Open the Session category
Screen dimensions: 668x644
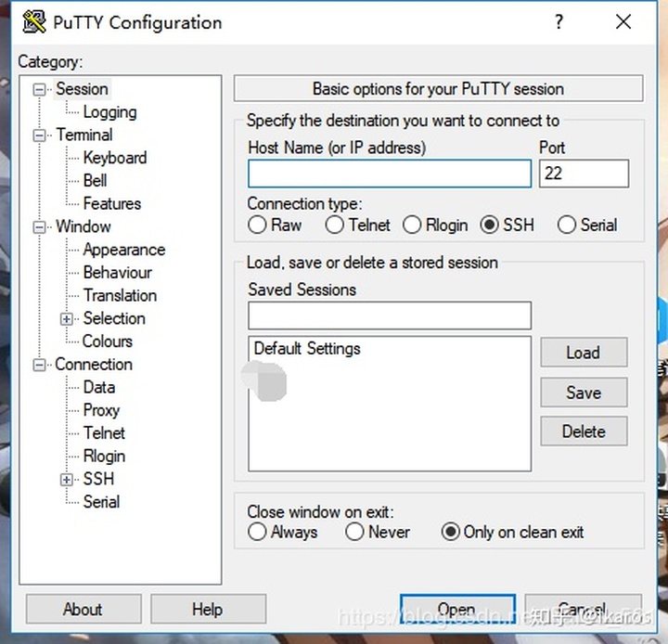click(x=83, y=89)
